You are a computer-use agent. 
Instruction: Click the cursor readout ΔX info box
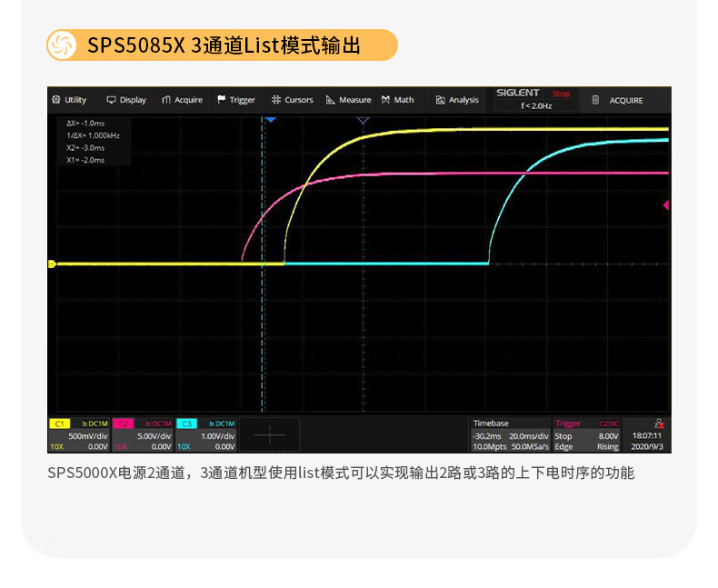point(93,141)
